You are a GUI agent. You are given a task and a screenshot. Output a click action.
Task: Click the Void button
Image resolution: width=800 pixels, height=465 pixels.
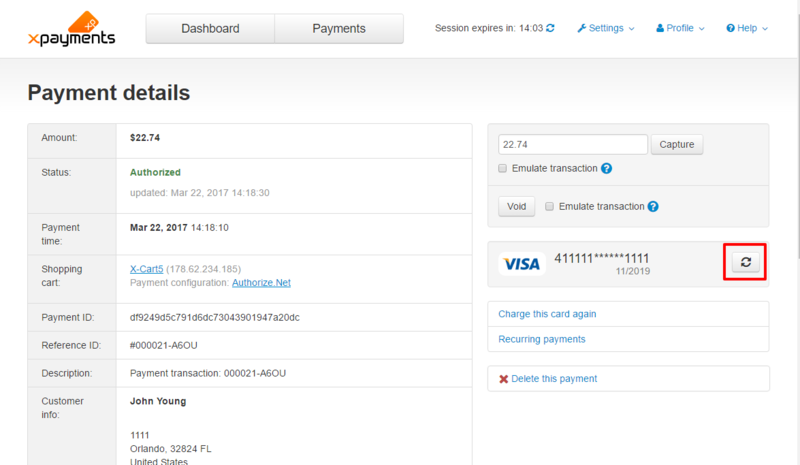(x=516, y=206)
